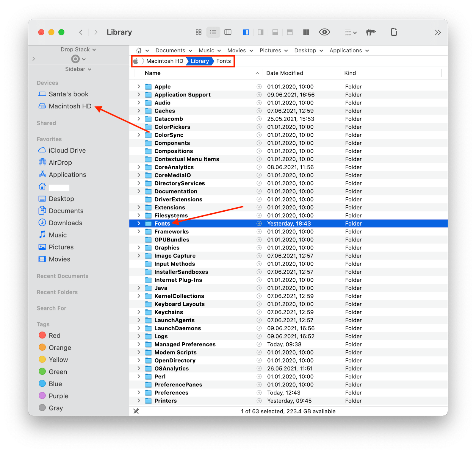Viewport: 476px width, 453px height.
Task: Click the Java folder icon
Action: point(148,288)
